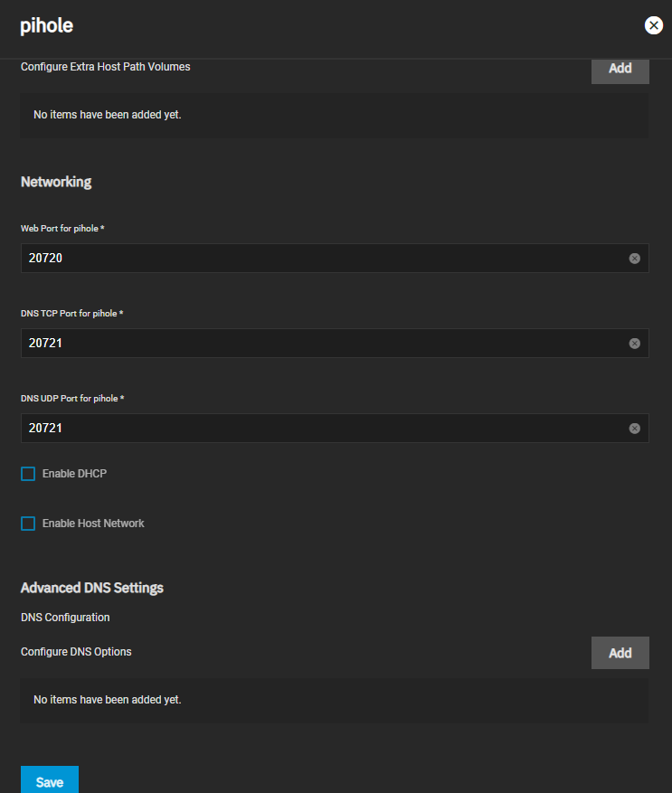Click the "Configure DNS Options" label
Screen dimensions: 672x793
pyautogui.click(x=76, y=652)
